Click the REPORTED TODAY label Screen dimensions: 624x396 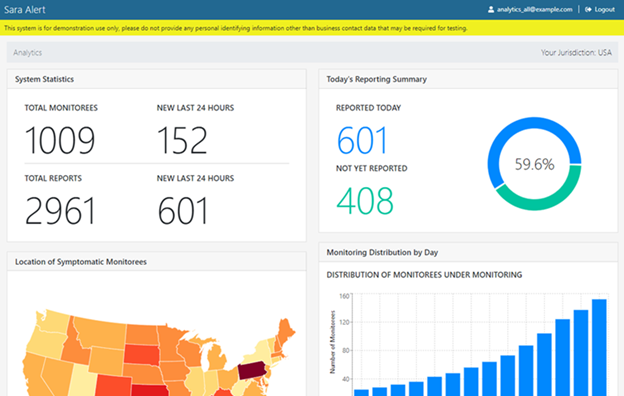(x=368, y=108)
